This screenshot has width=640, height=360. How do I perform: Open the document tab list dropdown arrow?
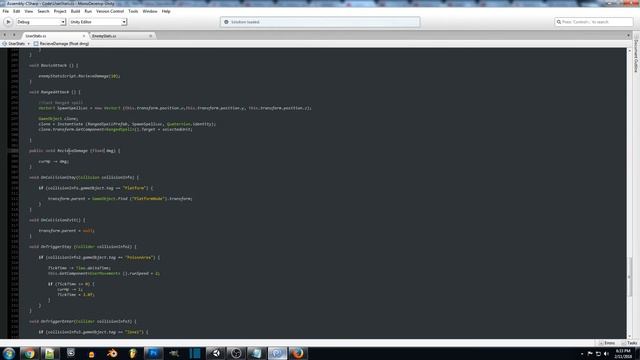628,36
